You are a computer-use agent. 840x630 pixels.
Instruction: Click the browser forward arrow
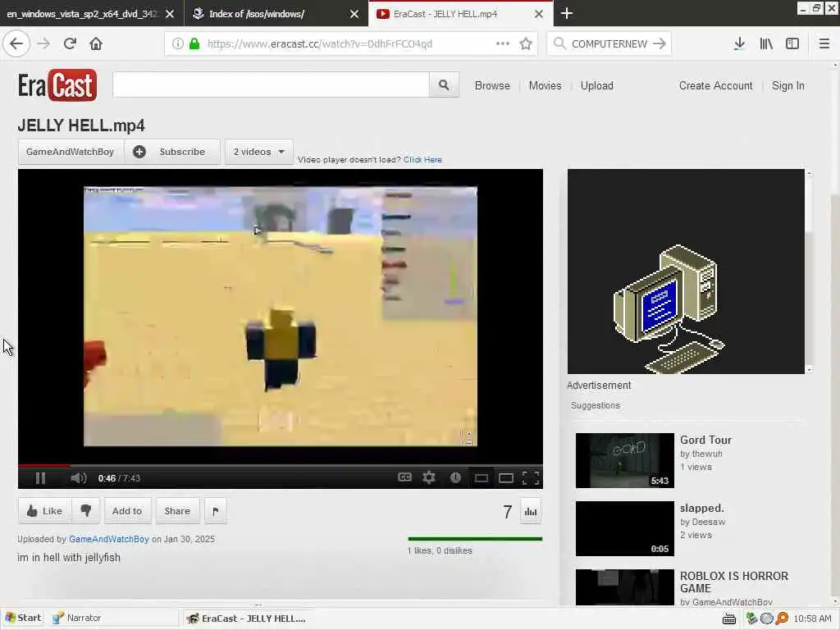(43, 44)
